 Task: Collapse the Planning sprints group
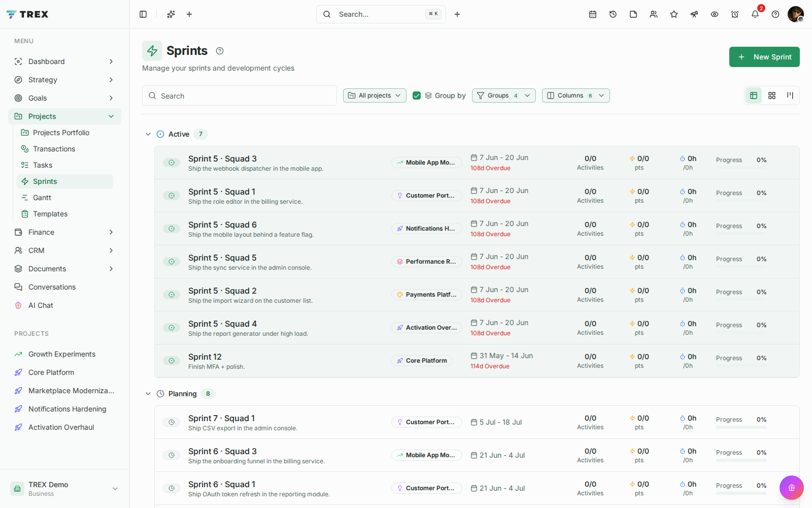click(x=148, y=394)
